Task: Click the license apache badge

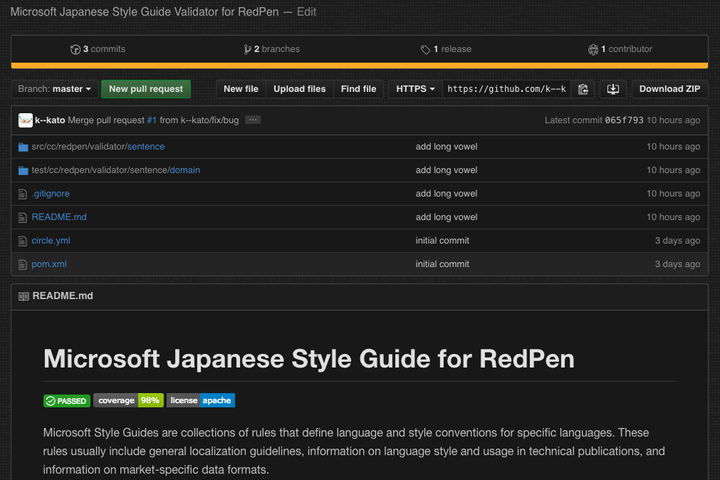Action: pos(200,400)
